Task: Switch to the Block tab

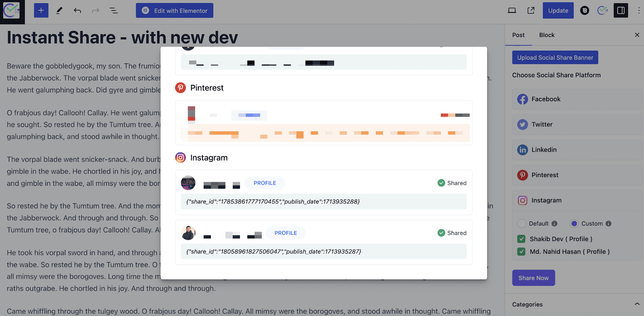Action: (x=547, y=35)
